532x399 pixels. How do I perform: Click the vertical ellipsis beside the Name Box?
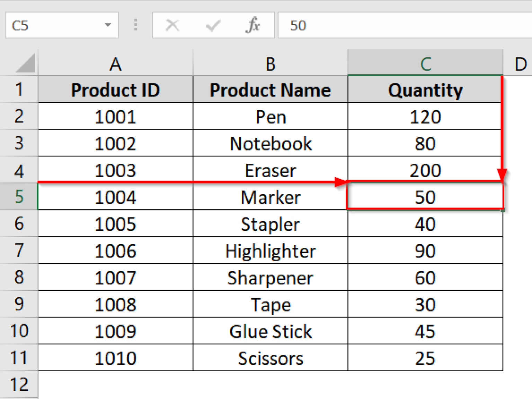(x=135, y=25)
